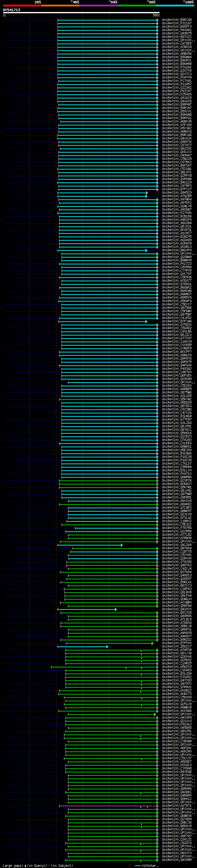Click the arrowhead ending the UniRef100_Q41970 bar

click(x=116, y=610)
